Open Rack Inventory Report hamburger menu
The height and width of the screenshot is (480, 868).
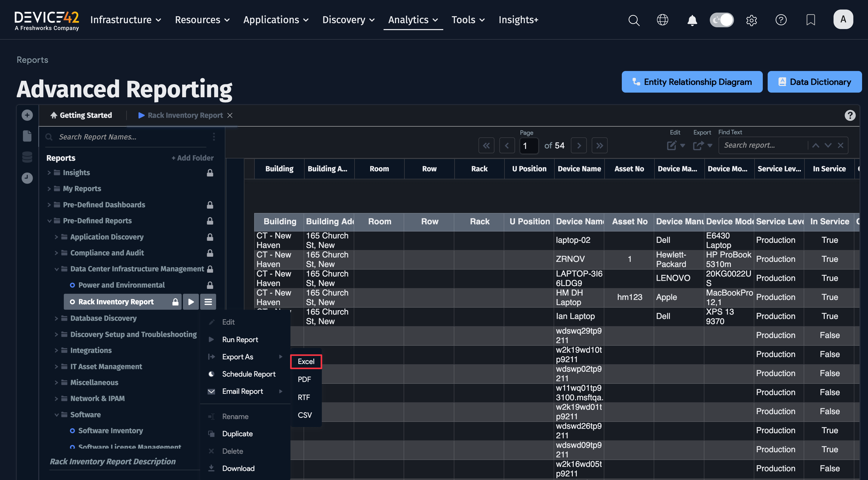(x=208, y=302)
